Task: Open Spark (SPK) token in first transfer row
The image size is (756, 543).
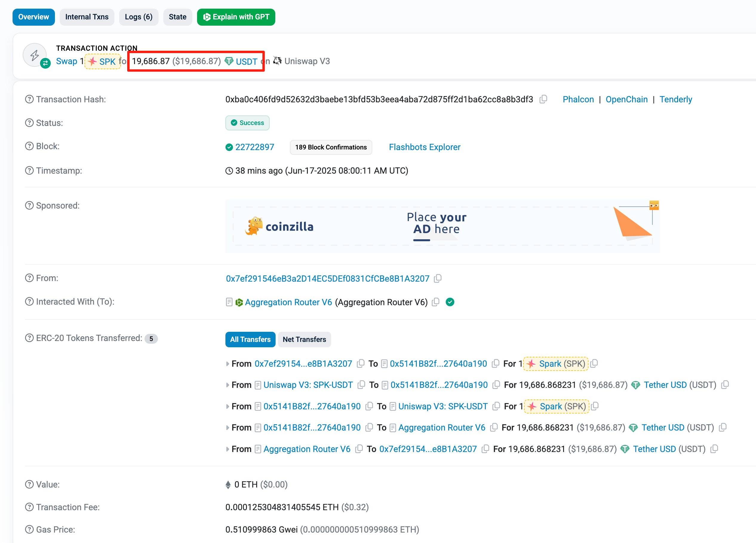Action: (x=562, y=363)
